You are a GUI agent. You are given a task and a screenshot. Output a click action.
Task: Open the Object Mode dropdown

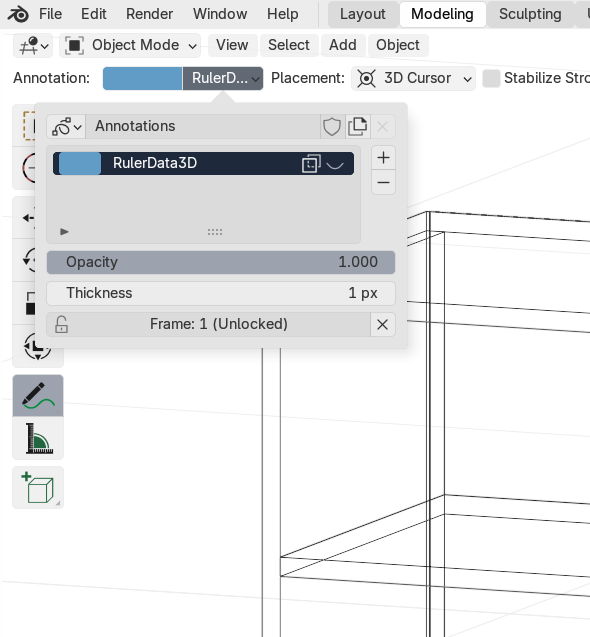coord(130,45)
